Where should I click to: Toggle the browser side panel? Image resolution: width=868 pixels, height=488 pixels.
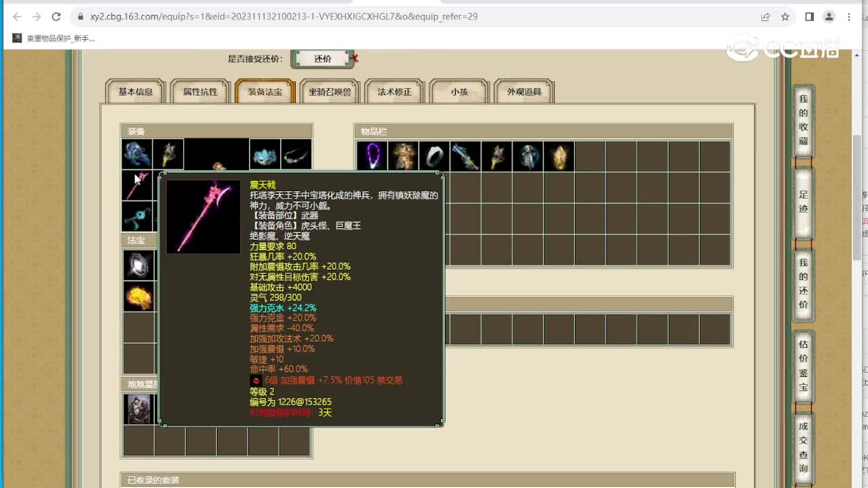click(809, 16)
